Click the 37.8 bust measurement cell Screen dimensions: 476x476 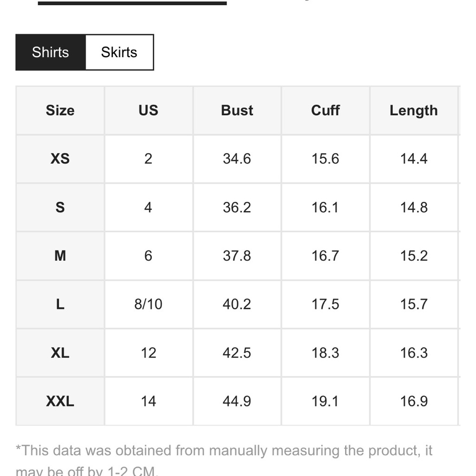237,256
